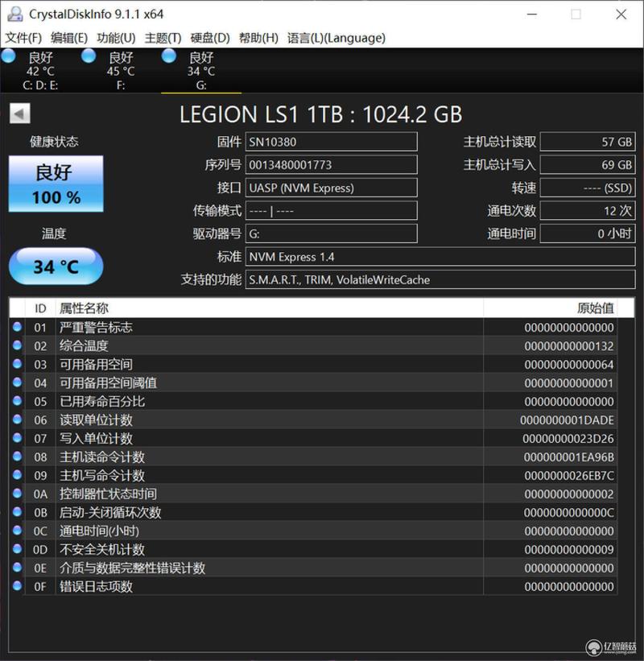Open the 编辑(E) menu

(69, 38)
